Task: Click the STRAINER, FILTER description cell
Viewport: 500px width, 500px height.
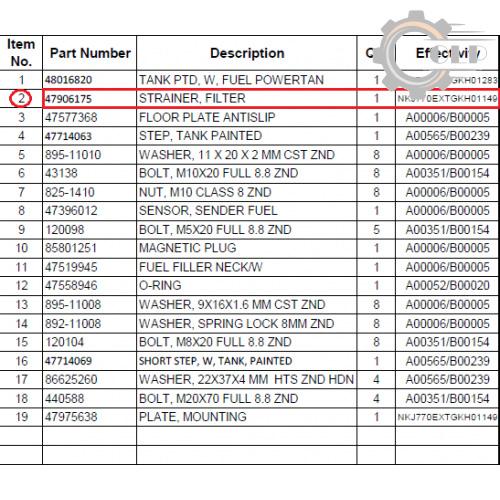Action: 246,99
